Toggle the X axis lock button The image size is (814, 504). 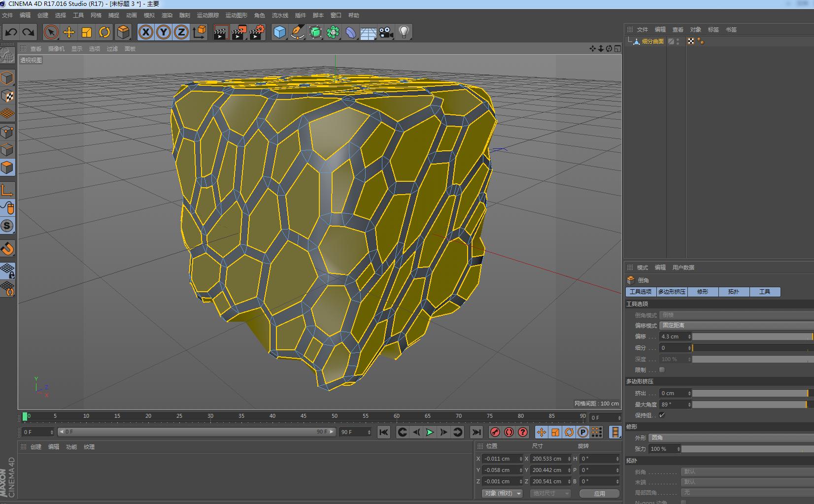[x=145, y=32]
